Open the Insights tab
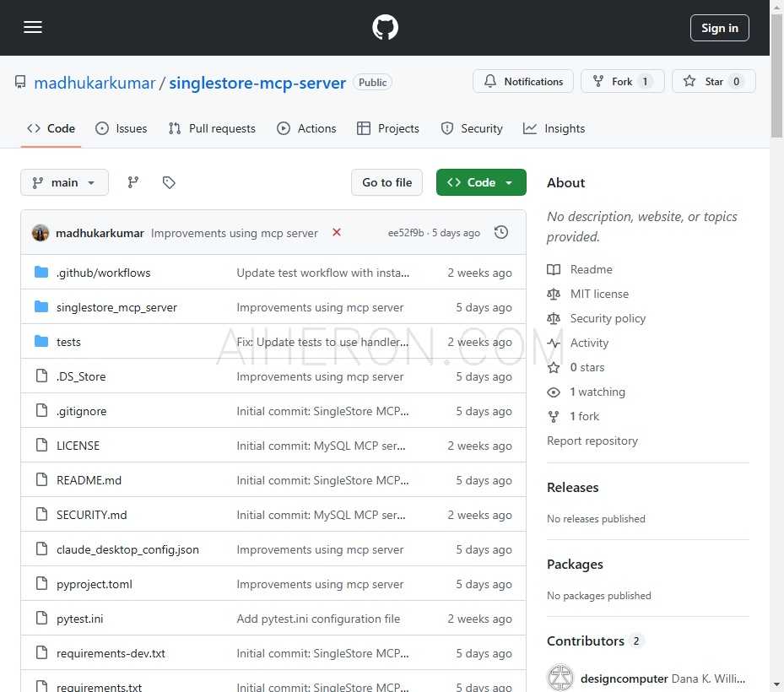This screenshot has width=784, height=692. [554, 128]
